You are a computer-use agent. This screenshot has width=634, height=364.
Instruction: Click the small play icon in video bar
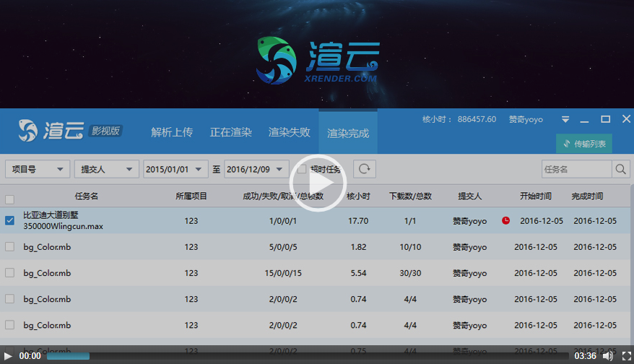(8, 356)
